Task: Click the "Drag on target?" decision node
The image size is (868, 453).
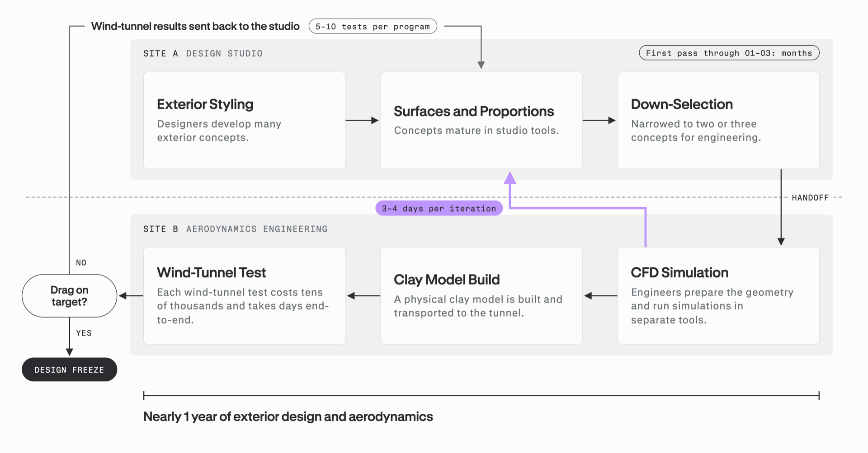Action: coord(69,296)
